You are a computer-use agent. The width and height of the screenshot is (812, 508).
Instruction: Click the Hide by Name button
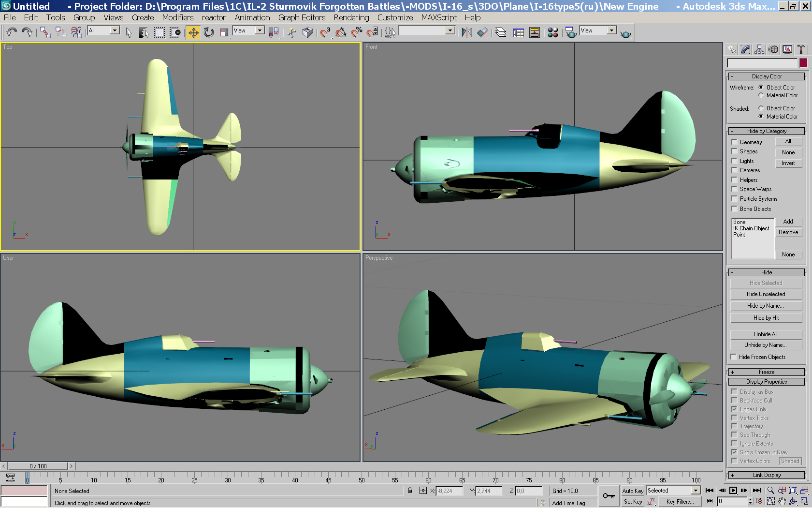[766, 306]
